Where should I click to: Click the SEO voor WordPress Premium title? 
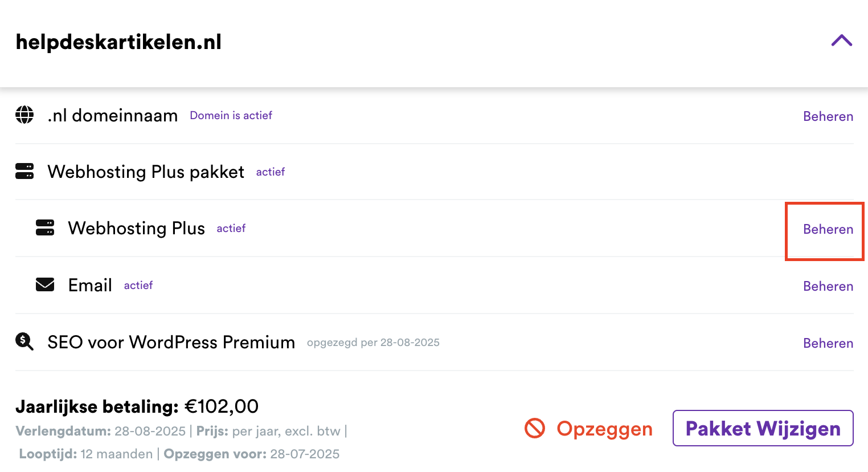[x=171, y=342]
